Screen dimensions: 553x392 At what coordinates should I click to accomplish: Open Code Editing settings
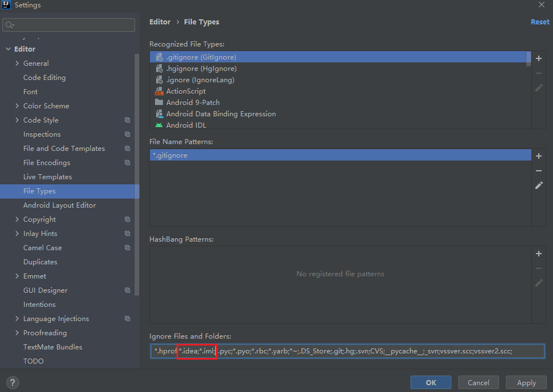(44, 78)
